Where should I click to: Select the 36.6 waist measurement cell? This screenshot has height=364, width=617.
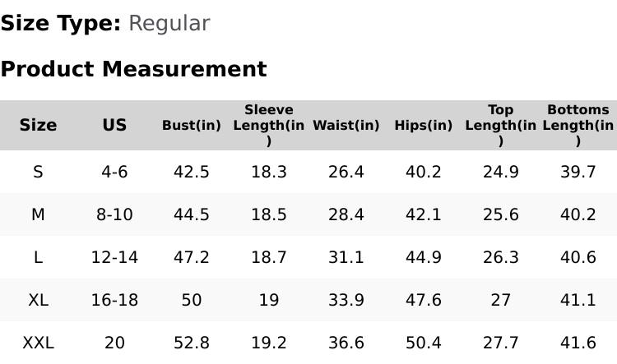click(x=346, y=343)
